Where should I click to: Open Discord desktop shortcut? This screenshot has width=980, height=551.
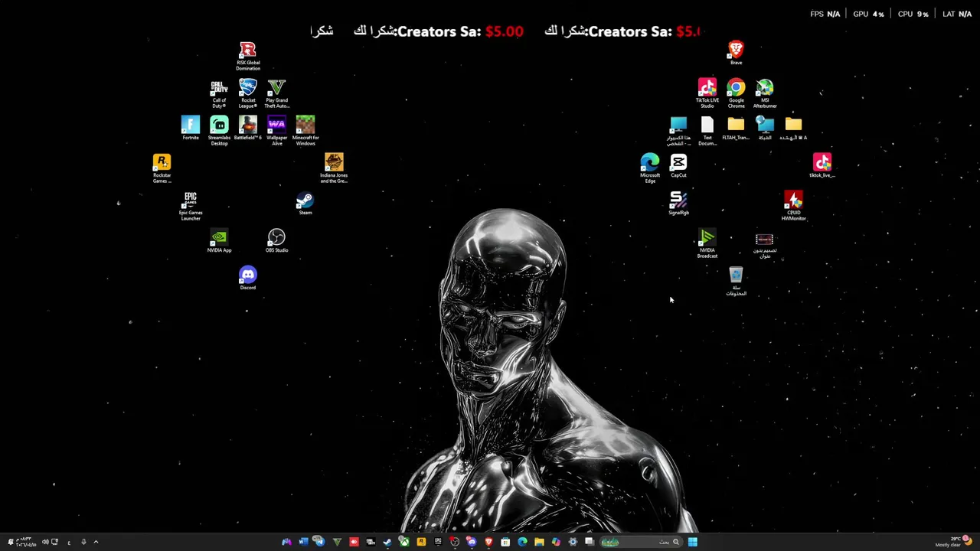[x=248, y=279]
